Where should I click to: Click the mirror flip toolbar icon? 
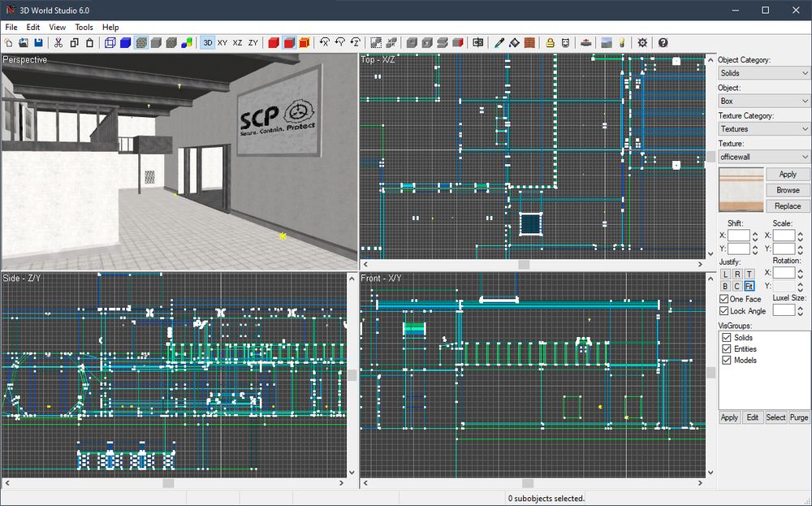478,42
